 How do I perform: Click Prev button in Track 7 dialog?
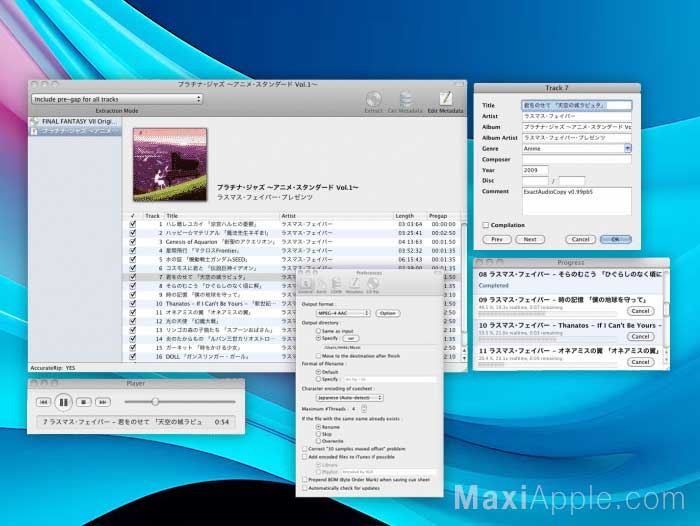[497, 239]
